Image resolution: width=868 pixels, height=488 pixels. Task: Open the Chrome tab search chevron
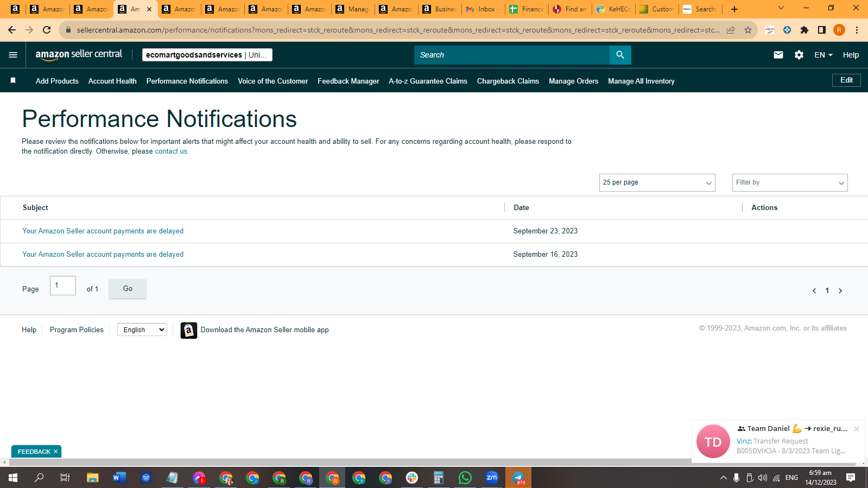pos(781,9)
